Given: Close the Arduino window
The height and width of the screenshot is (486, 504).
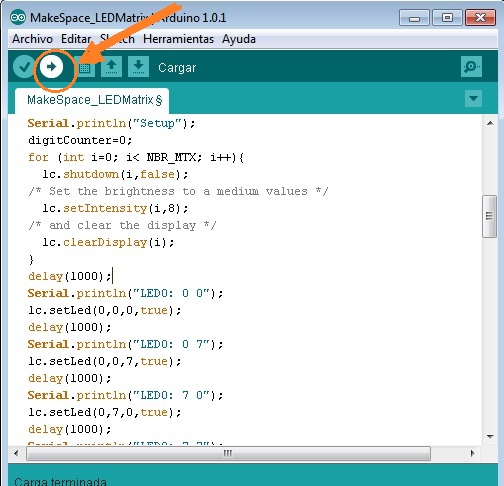Looking at the screenshot, I should pos(480,18).
